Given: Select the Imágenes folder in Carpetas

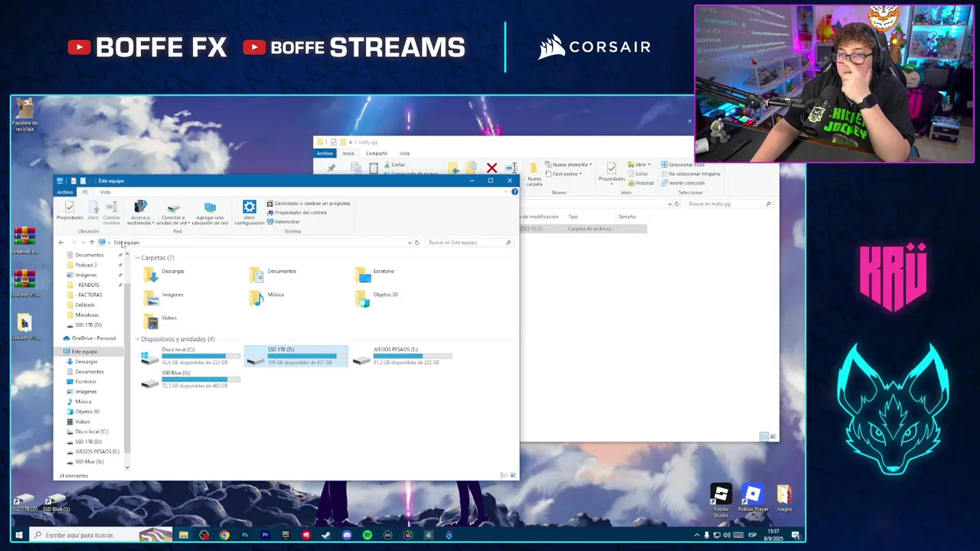Looking at the screenshot, I should click(164, 298).
